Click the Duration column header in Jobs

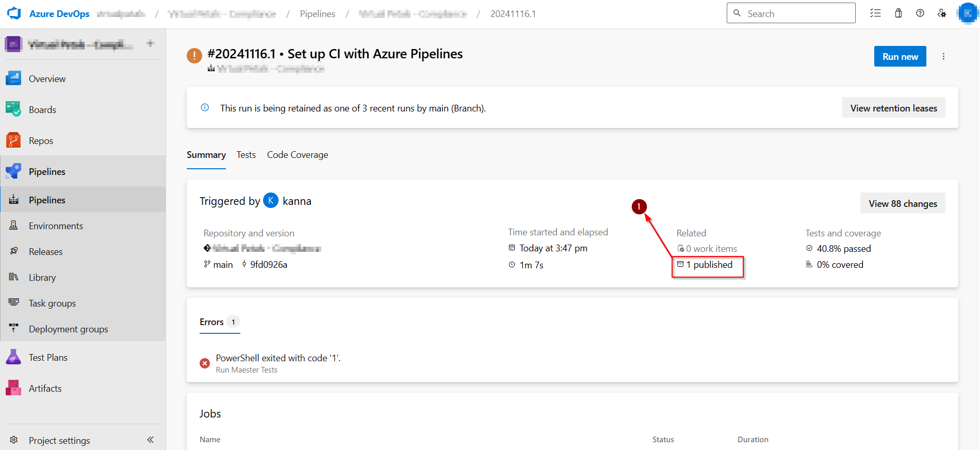[753, 439]
